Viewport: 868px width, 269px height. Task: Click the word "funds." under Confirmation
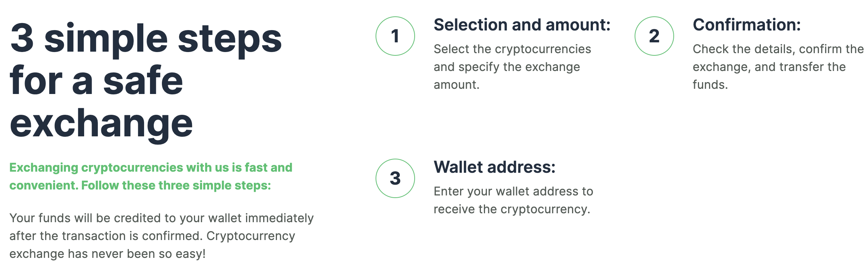pos(710,85)
